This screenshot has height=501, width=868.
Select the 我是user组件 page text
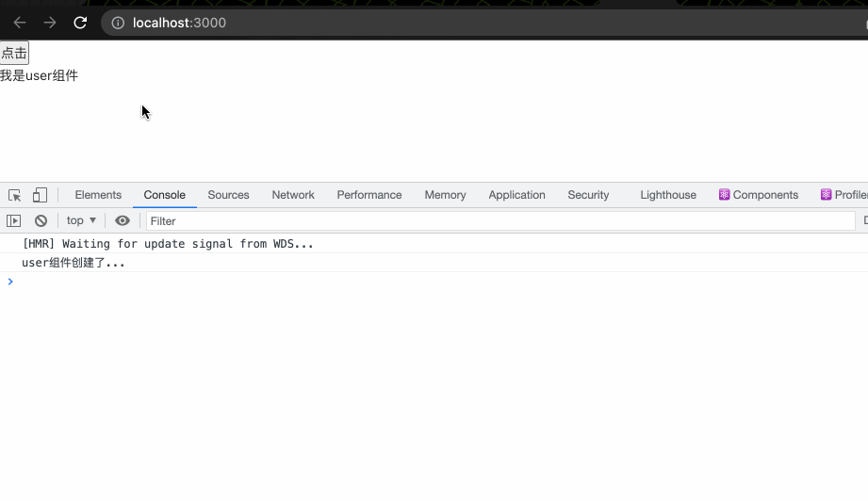(39, 75)
